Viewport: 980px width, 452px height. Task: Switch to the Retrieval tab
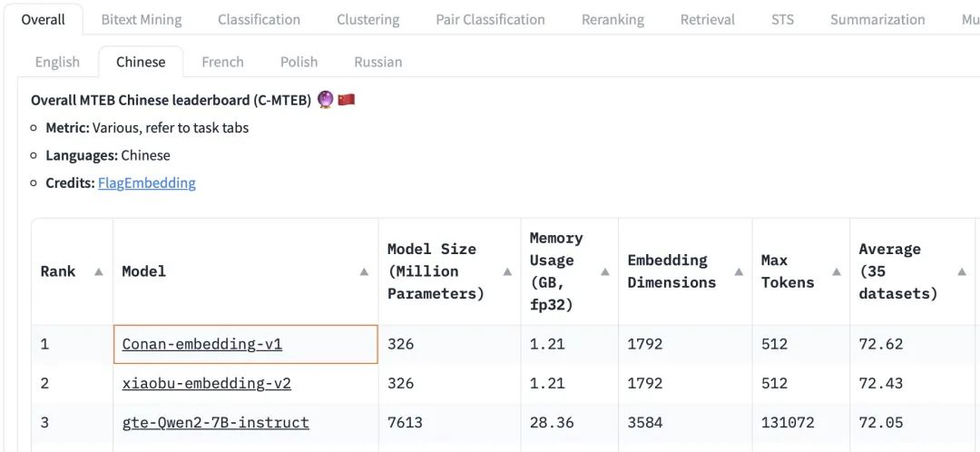pos(707,19)
